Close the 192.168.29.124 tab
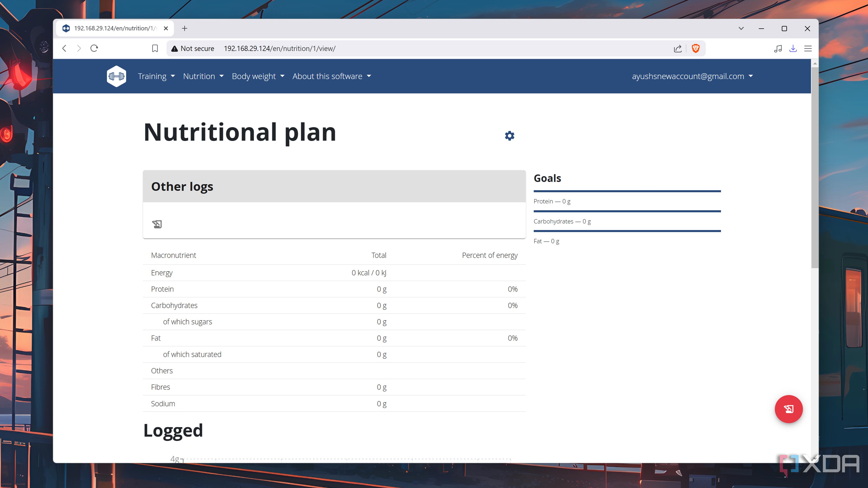 point(166,28)
